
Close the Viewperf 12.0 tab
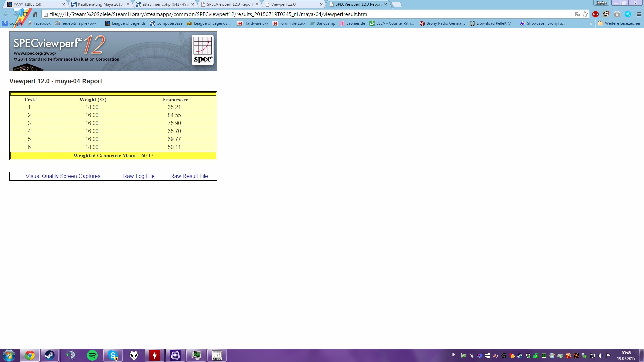tap(321, 4)
